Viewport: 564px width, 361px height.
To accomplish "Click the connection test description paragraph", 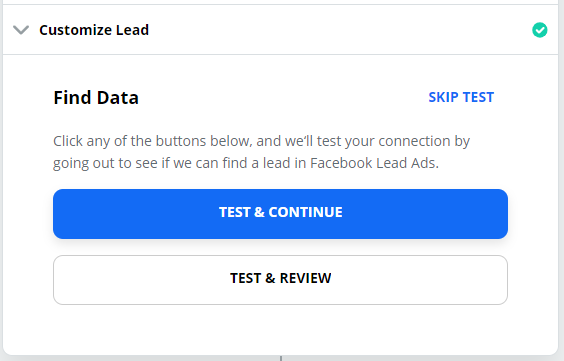I will coord(261,152).
